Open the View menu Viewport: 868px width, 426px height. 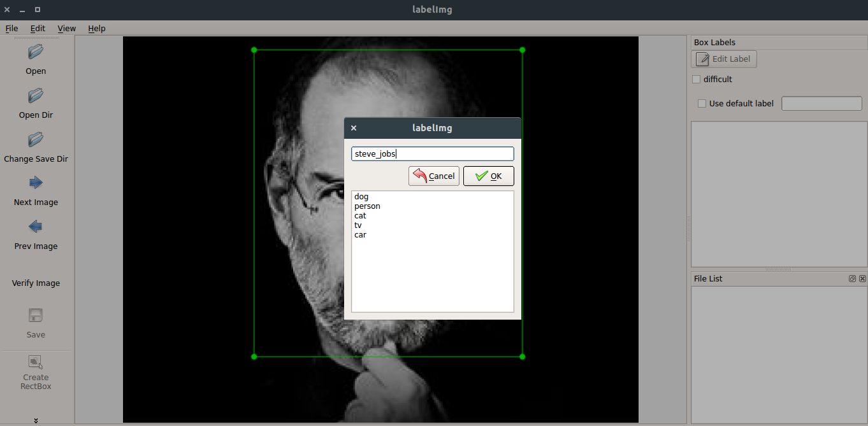tap(66, 29)
